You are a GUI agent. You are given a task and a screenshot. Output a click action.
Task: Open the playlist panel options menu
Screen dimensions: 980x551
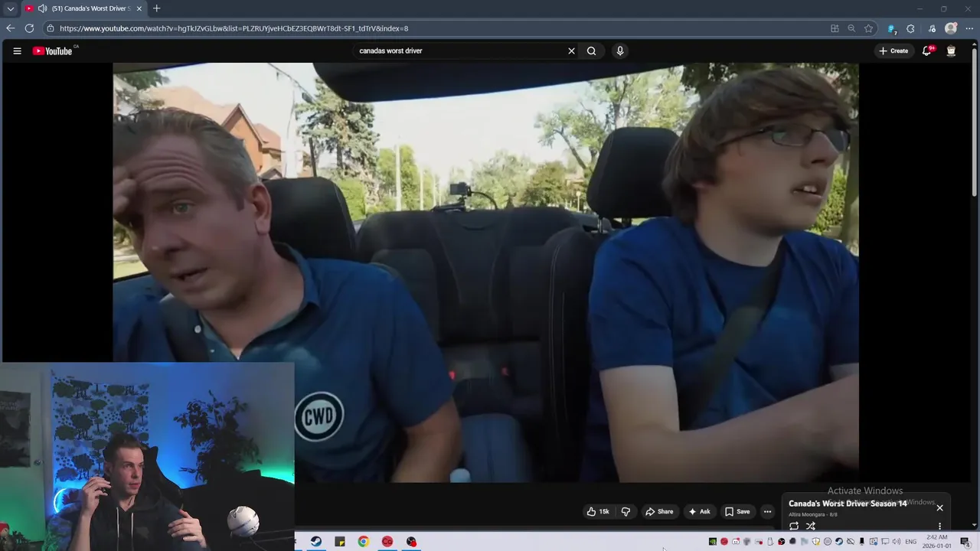point(939,526)
